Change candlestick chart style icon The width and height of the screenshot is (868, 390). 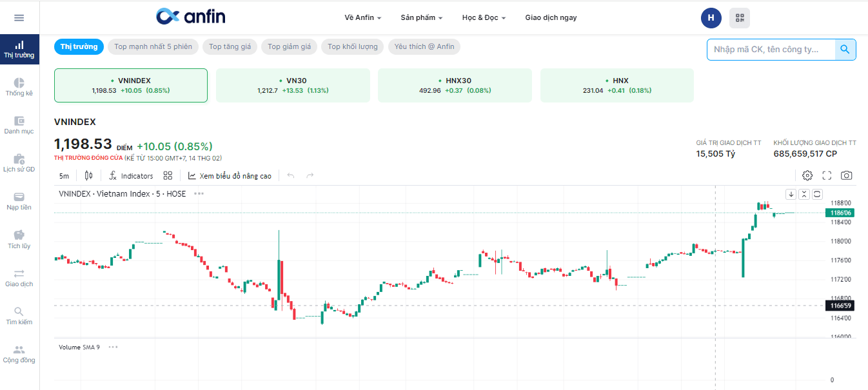tap(89, 175)
